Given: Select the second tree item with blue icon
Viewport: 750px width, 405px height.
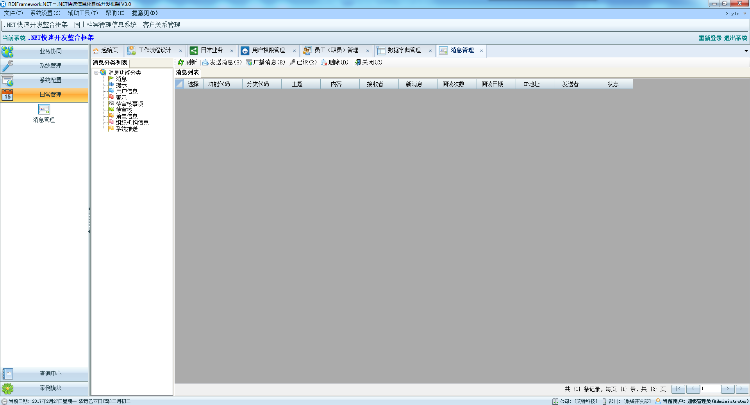Looking at the screenshot, I should coord(118,85).
